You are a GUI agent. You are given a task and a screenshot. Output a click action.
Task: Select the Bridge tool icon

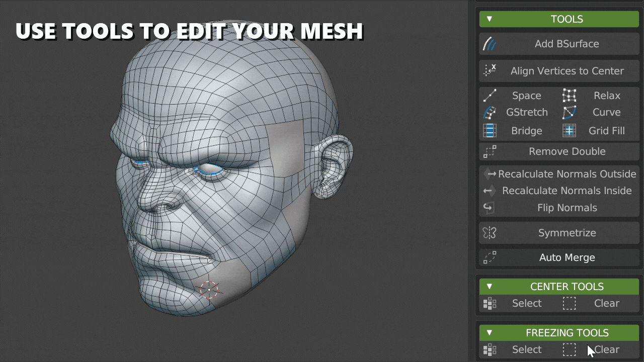click(x=490, y=131)
